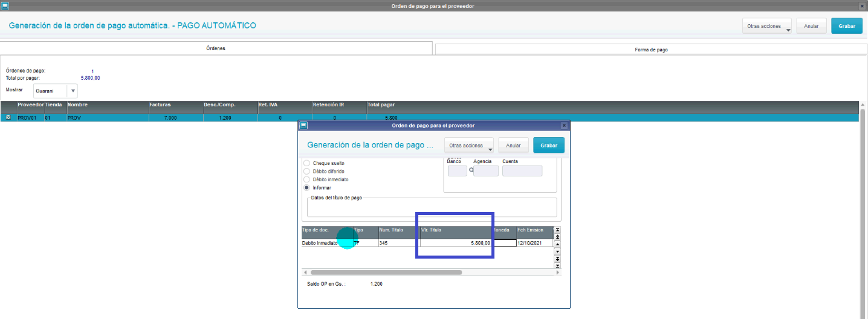Jump to last row of titles grid
Screen dimensions: 868x319
[x=557, y=265]
